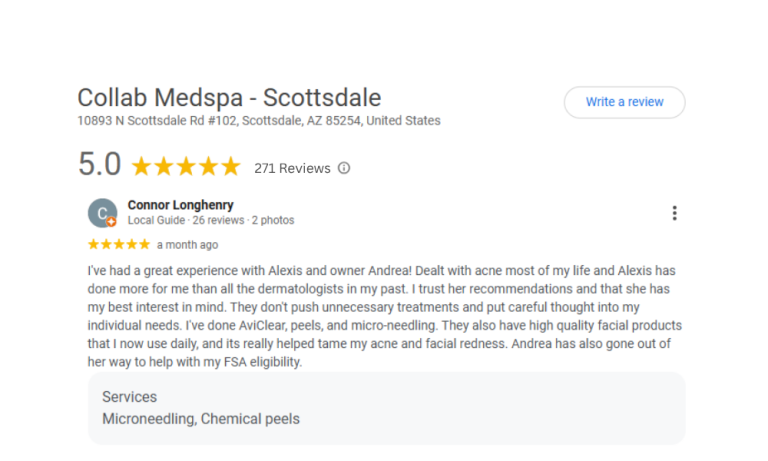Click the large overall five-star rating
768x461 pixels.
click(186, 166)
